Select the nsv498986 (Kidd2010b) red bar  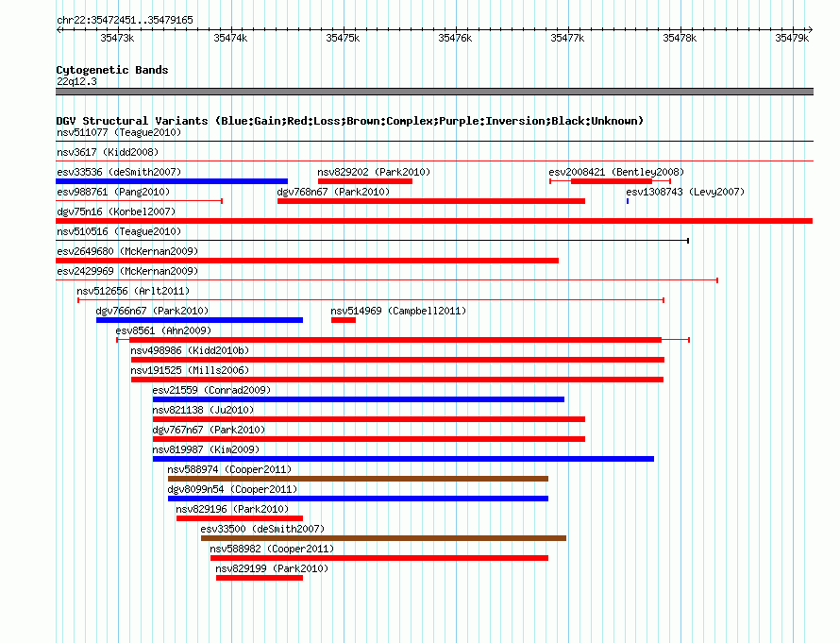(397, 360)
